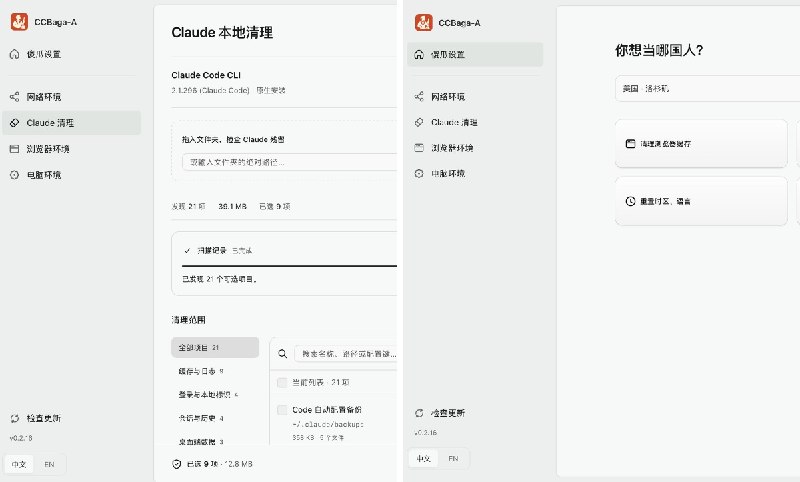Screen dimensions: 800x482
Task: Switch left window language to 中文
Action: (19, 464)
